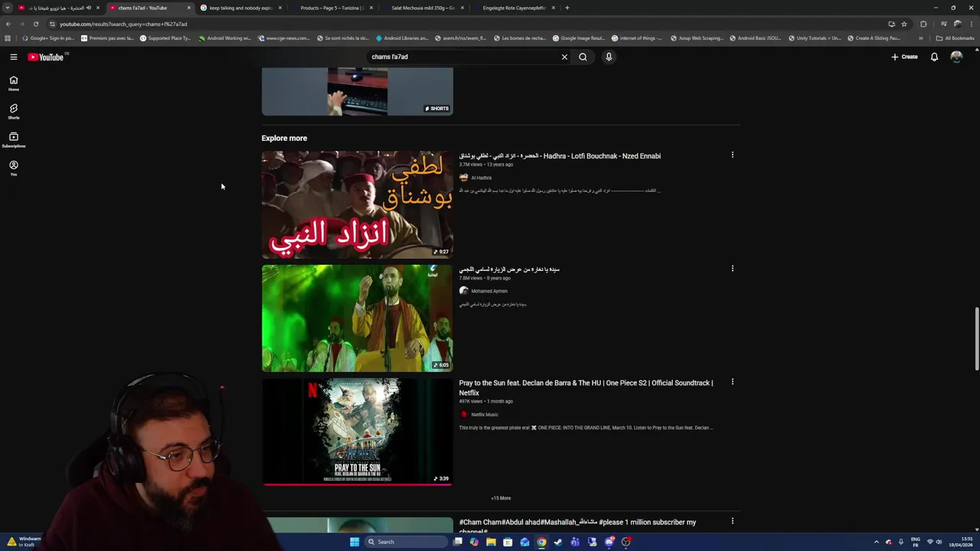This screenshot has width=980, height=551.
Task: Click the Create button
Action: coord(904,57)
